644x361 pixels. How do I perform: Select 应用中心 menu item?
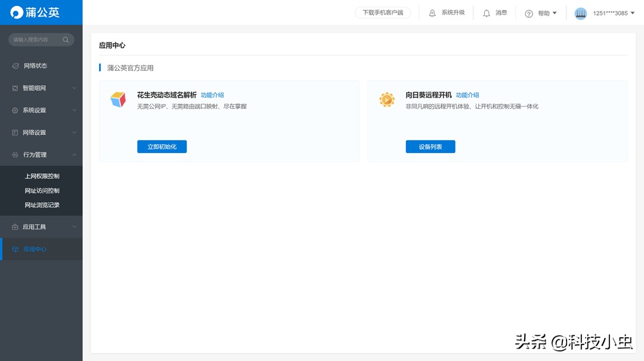(x=41, y=249)
